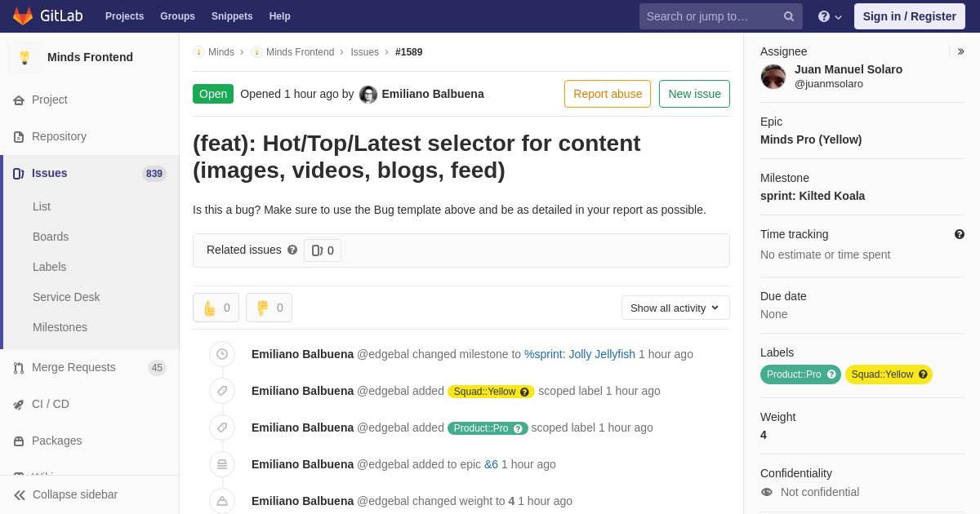Image resolution: width=980 pixels, height=514 pixels.
Task: Open the %sprint: Jolly Jellyfish milestone link
Action: click(580, 354)
